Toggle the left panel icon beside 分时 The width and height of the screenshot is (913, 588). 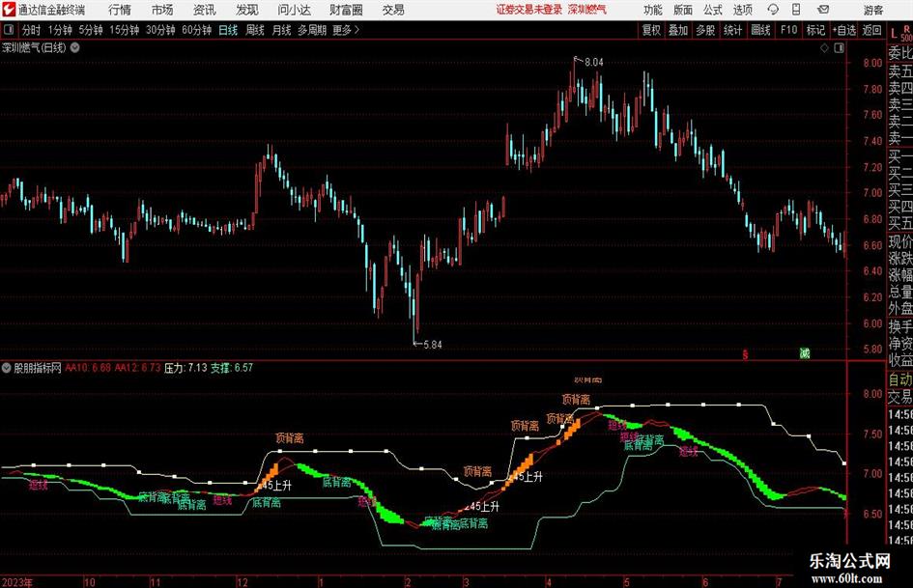point(9,30)
